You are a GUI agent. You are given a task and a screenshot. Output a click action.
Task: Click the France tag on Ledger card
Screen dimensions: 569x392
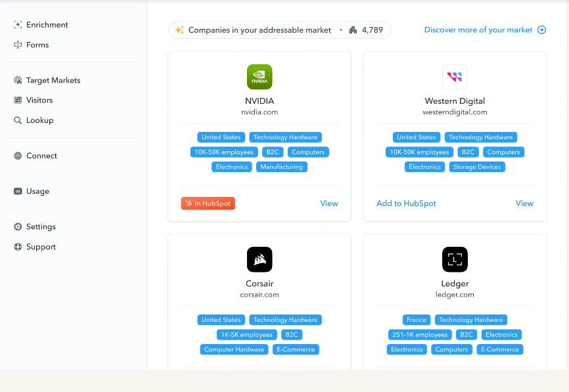point(416,320)
